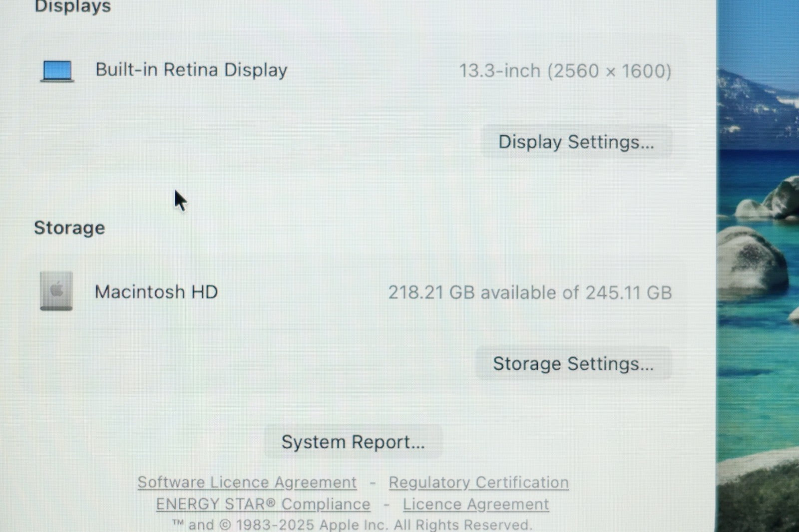Click the Macintosh HD drive icon
Viewport: 799px width, 532px height.
coord(56,291)
